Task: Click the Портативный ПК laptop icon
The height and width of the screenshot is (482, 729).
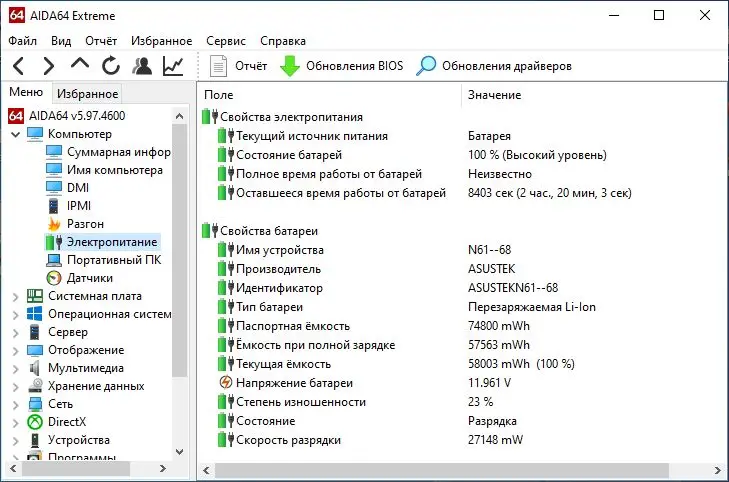Action: tap(54, 260)
